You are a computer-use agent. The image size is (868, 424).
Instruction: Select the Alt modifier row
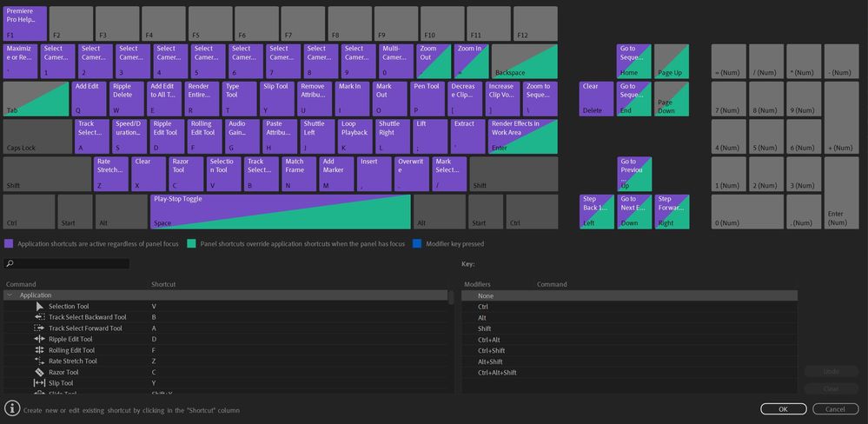629,318
